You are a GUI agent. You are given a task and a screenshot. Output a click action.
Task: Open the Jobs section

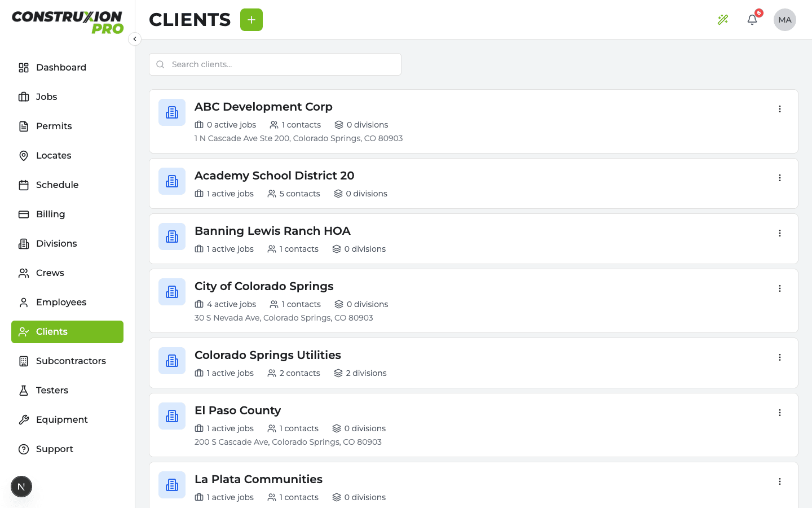pos(67,97)
